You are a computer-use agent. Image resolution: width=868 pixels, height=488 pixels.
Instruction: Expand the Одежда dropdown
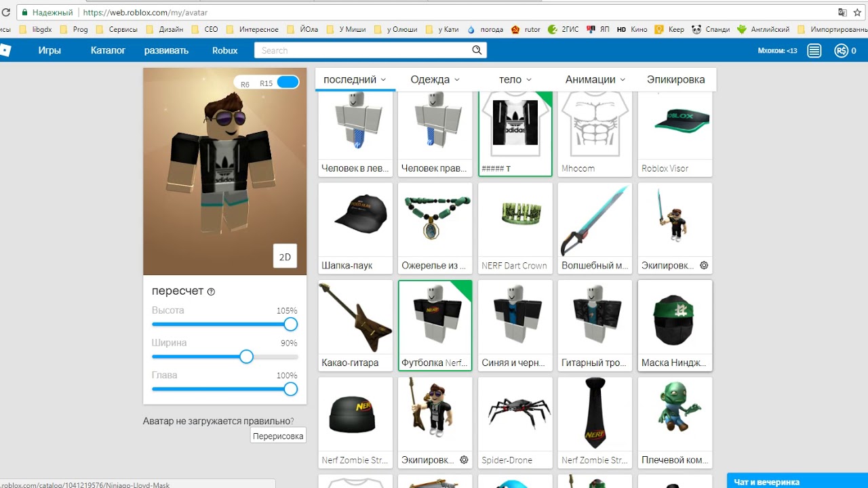pos(435,79)
